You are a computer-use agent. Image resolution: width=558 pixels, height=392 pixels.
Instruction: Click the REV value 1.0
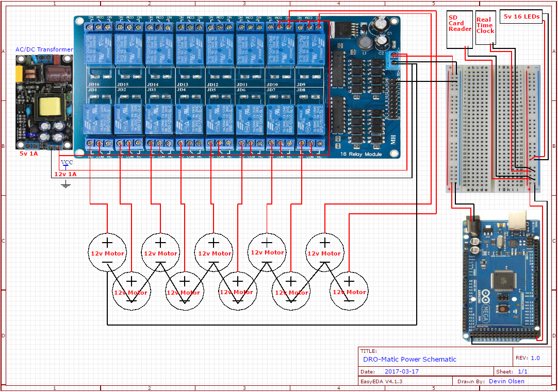point(535,358)
